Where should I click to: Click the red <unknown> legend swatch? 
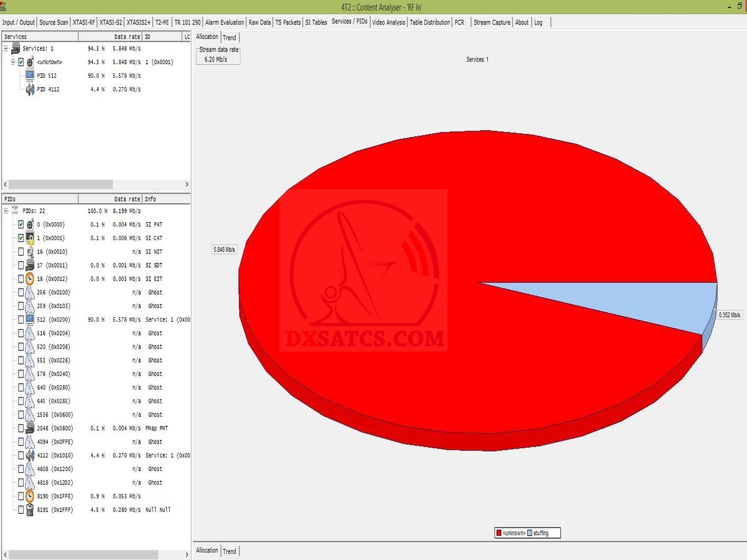pyautogui.click(x=499, y=533)
